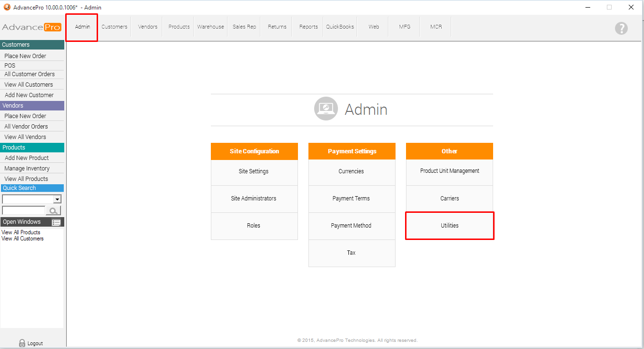Open All Vendor Orders in sidebar
The image size is (644, 349).
[26, 127]
